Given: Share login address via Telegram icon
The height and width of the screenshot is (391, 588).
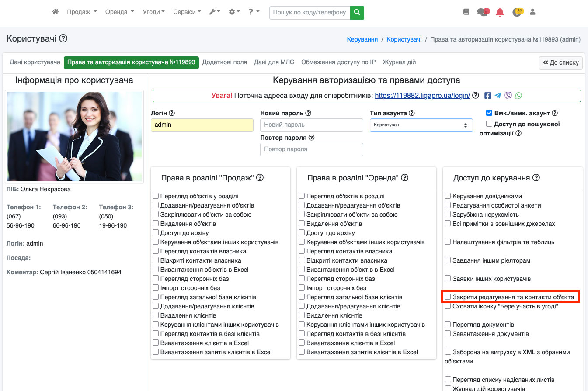Looking at the screenshot, I should [498, 96].
